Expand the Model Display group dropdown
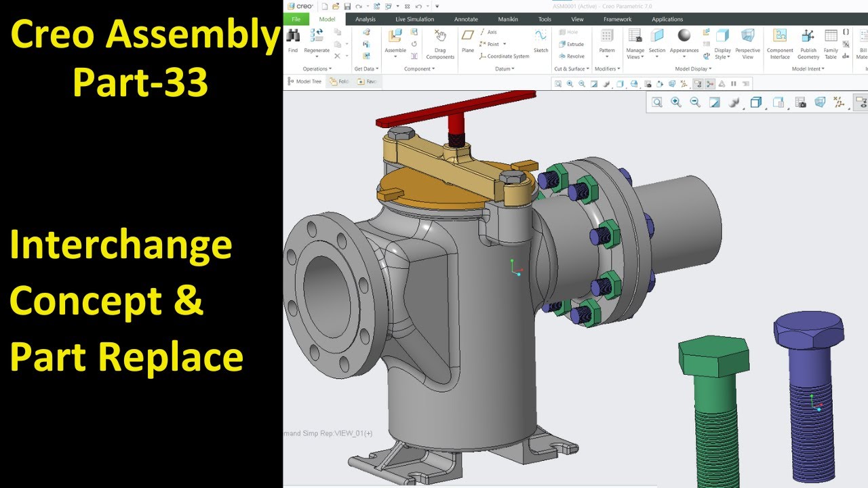The image size is (868, 488). tap(693, 69)
